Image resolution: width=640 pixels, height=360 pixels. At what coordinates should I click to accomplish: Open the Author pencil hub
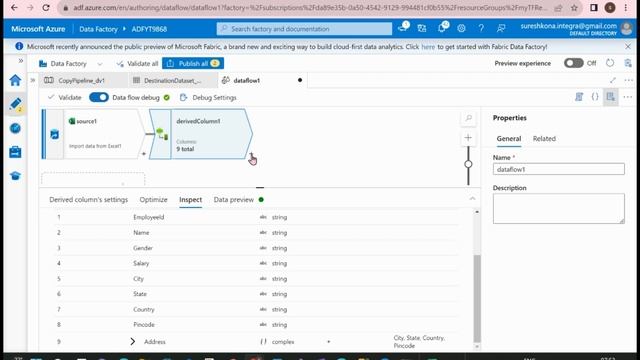15,104
